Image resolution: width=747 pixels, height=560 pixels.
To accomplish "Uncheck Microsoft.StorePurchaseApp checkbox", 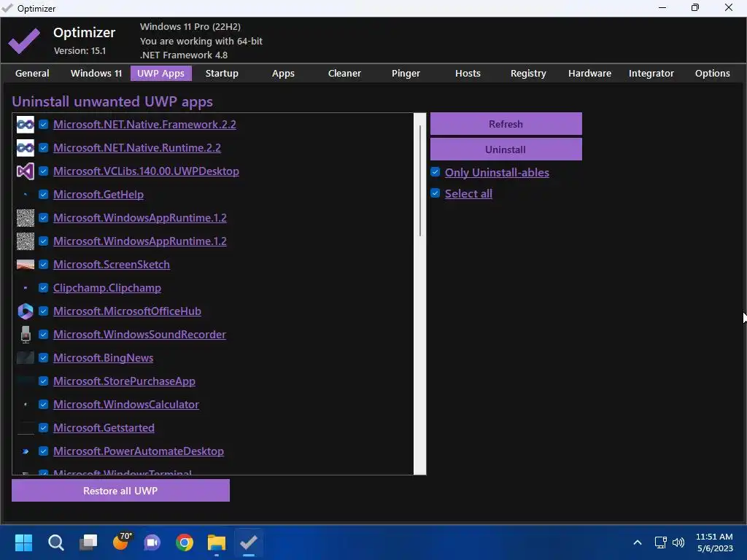I will point(43,381).
